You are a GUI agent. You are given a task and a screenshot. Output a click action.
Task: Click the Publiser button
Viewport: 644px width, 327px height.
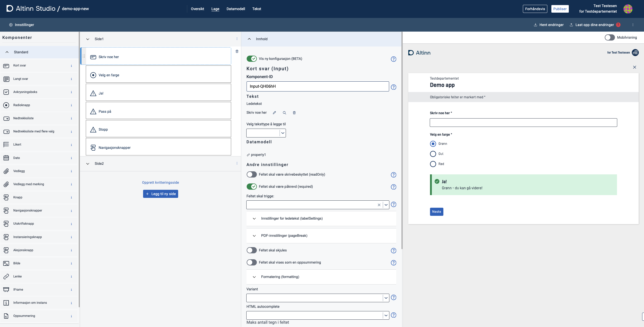tap(560, 9)
